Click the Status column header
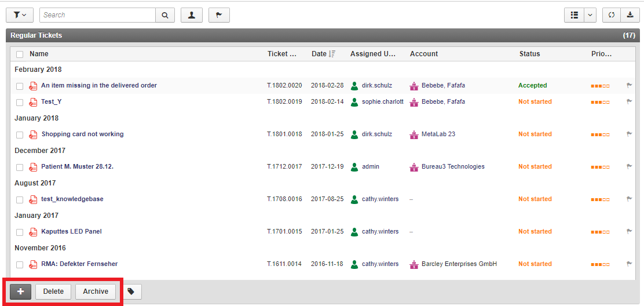This screenshot has height=306, width=644. click(529, 54)
